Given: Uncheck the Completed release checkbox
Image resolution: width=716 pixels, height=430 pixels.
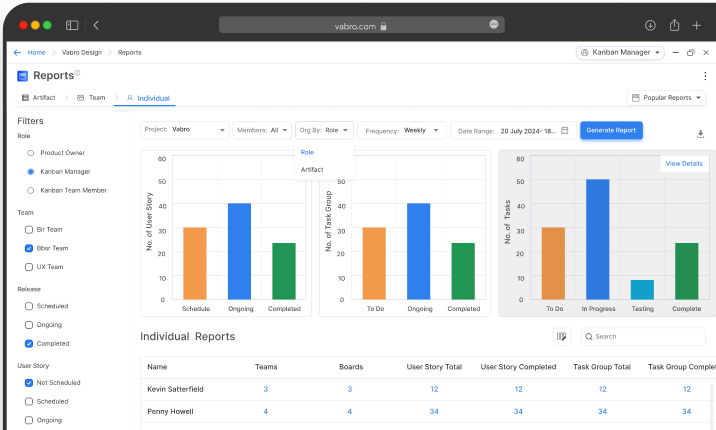Looking at the screenshot, I should (29, 344).
